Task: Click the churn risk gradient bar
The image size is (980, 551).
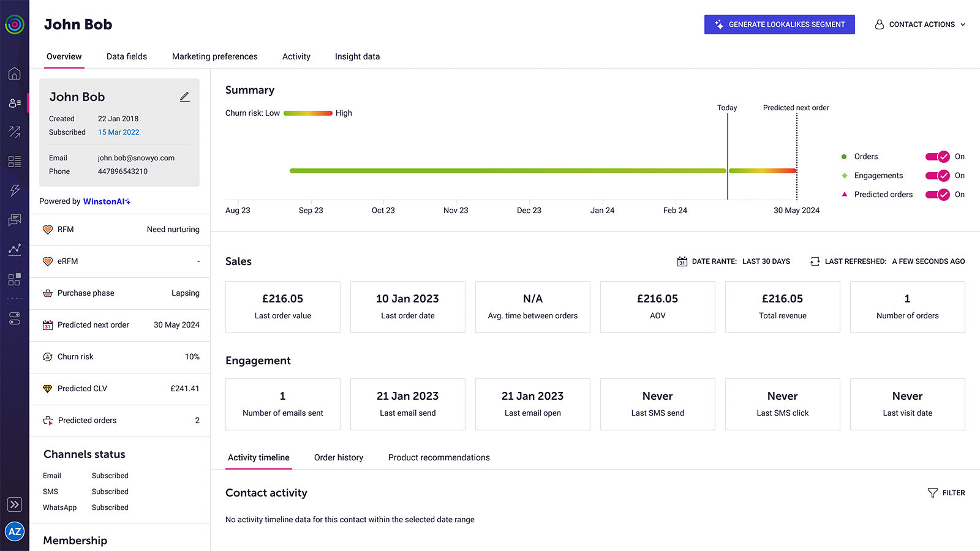Action: (308, 113)
